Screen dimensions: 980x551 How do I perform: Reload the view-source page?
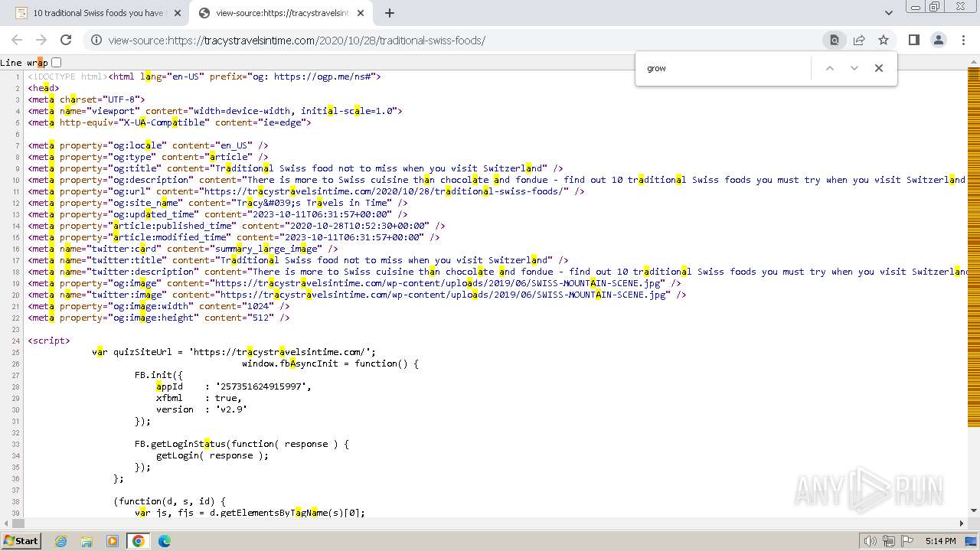[66, 40]
